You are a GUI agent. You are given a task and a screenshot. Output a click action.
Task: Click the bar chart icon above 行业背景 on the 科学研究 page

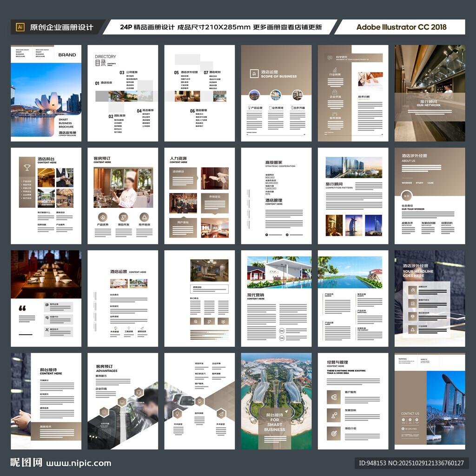pos(335,70)
